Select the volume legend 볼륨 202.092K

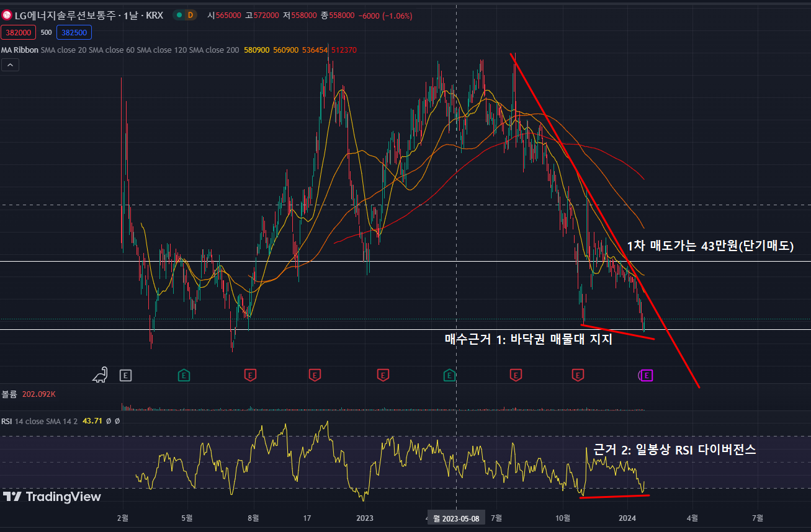[29, 394]
